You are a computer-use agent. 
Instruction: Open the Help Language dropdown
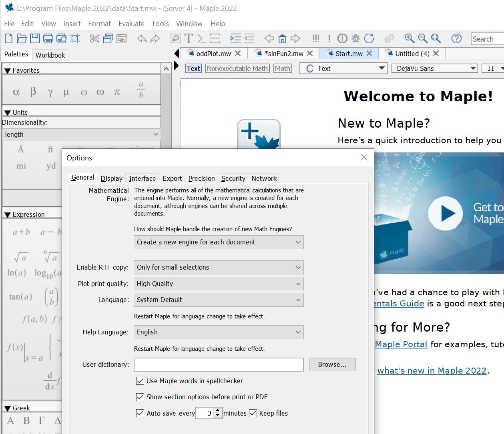point(219,332)
